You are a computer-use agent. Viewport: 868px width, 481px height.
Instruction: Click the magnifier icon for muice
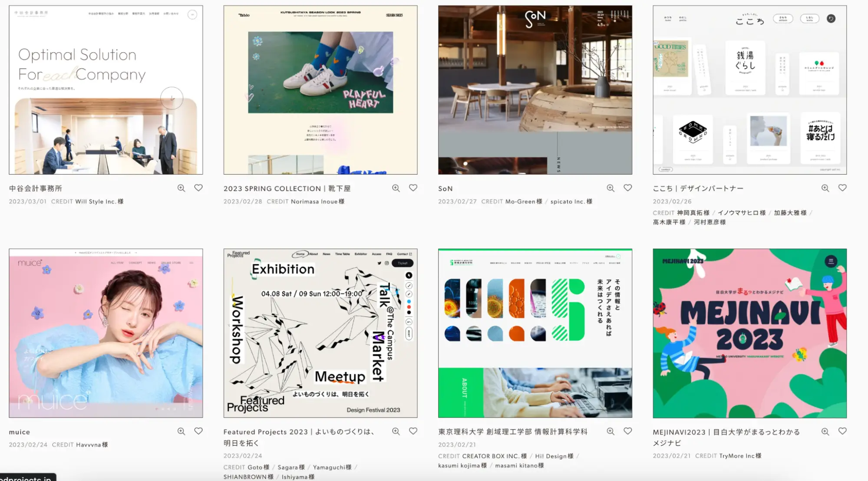(x=181, y=431)
